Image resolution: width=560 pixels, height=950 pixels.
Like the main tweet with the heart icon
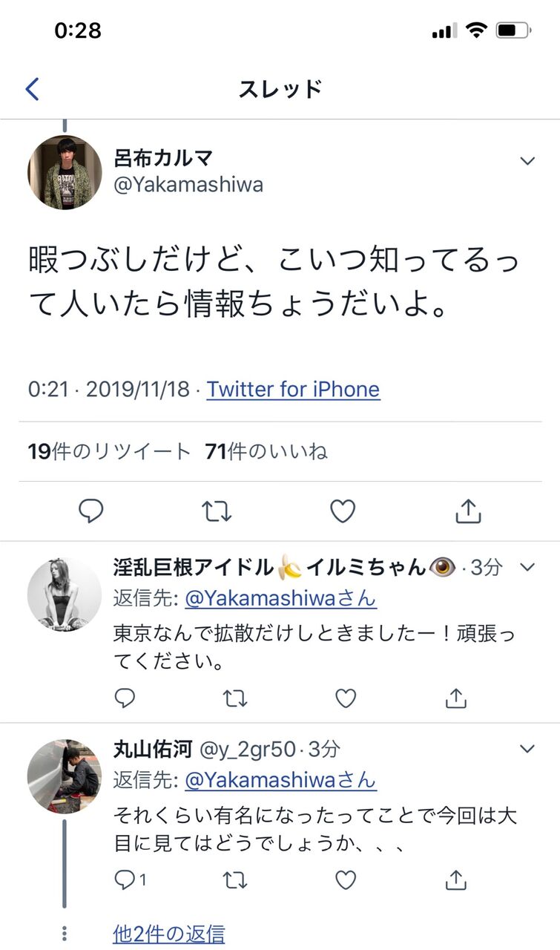coord(343,511)
